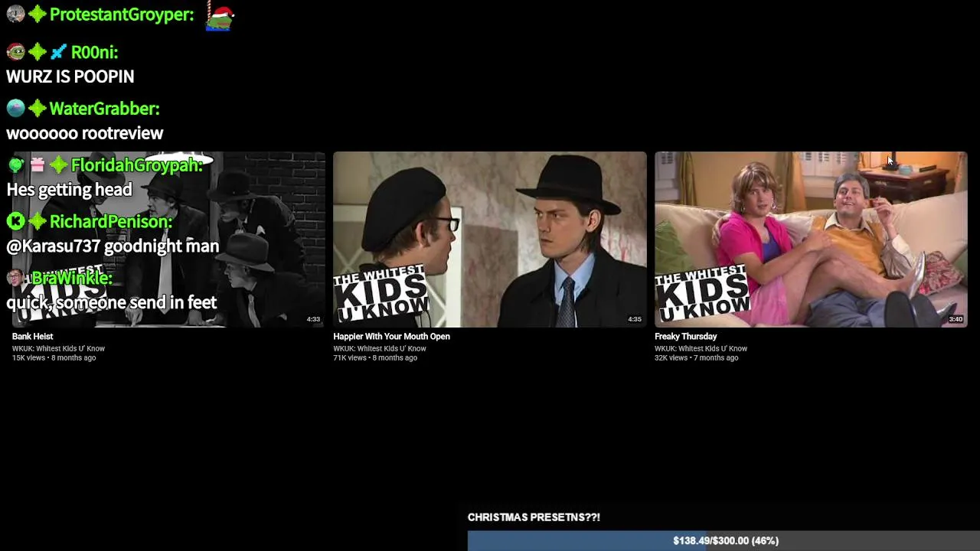Click the 71K views 8 months ago text

(375, 358)
